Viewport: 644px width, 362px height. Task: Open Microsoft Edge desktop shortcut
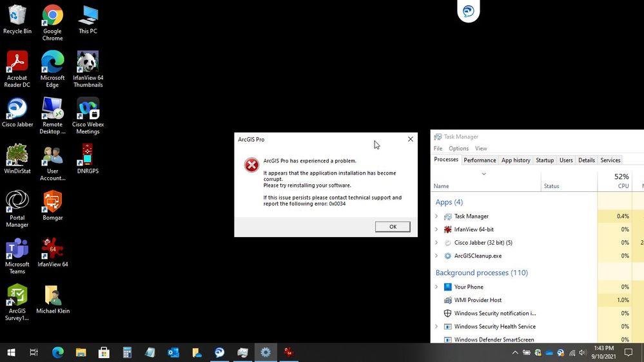click(53, 69)
